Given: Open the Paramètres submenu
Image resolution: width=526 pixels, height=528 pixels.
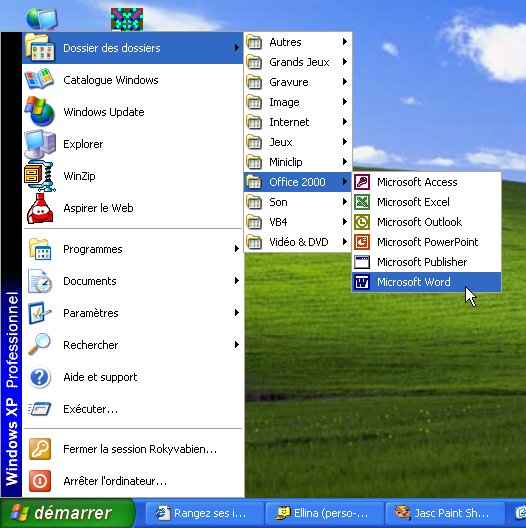Looking at the screenshot, I should [133, 313].
